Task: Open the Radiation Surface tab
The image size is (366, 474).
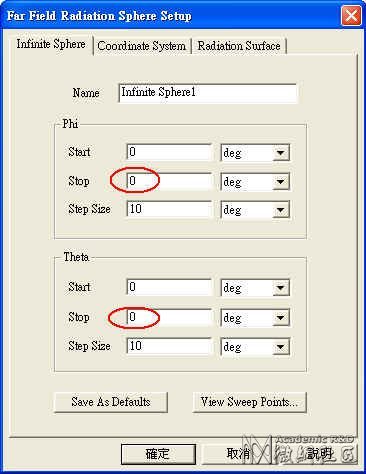Action: [239, 46]
